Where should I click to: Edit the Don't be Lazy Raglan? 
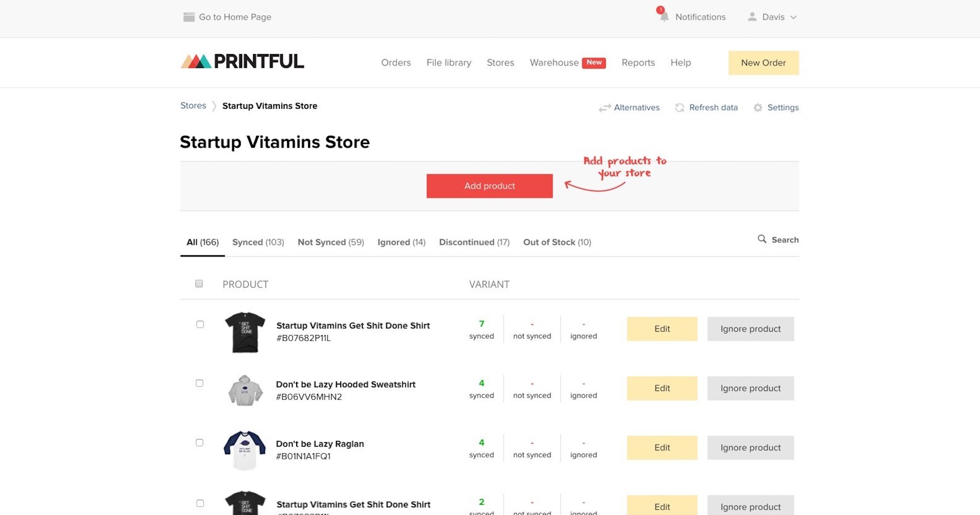(x=662, y=448)
